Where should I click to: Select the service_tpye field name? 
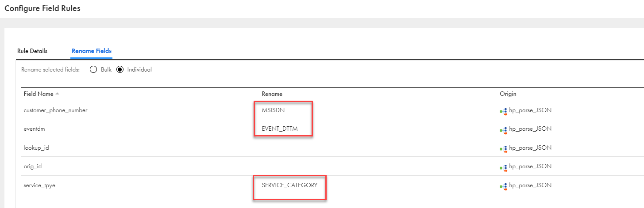pos(39,185)
